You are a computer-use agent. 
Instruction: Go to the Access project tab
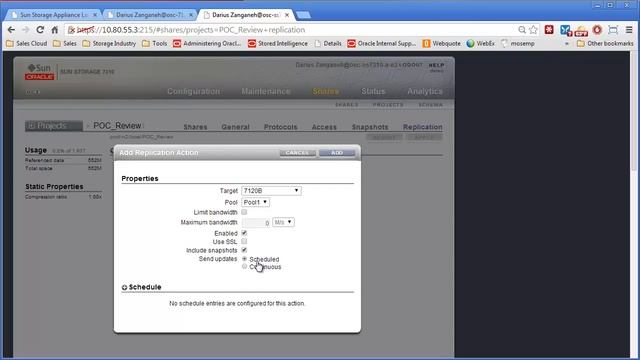coord(324,127)
